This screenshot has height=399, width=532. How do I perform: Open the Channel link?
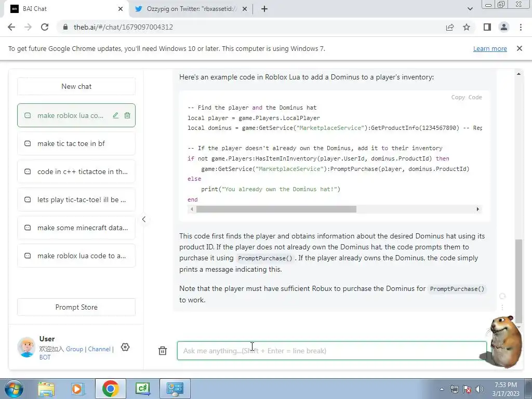[99, 349]
